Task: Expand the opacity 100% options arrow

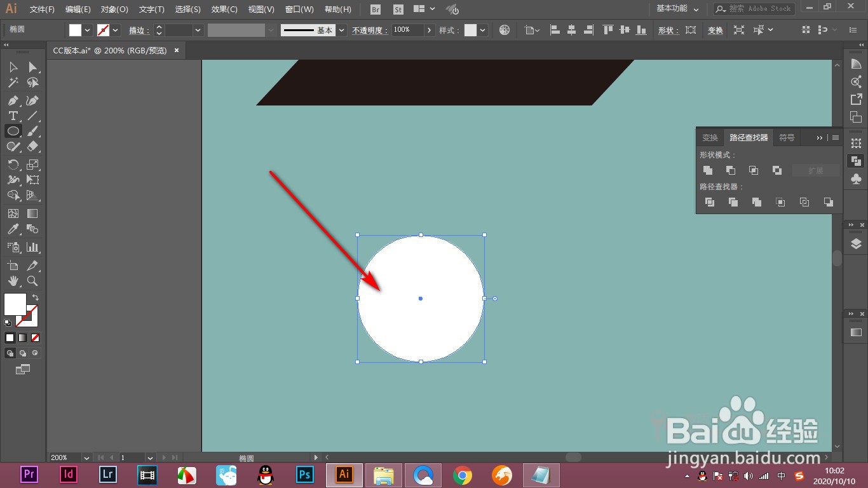Action: click(x=430, y=30)
